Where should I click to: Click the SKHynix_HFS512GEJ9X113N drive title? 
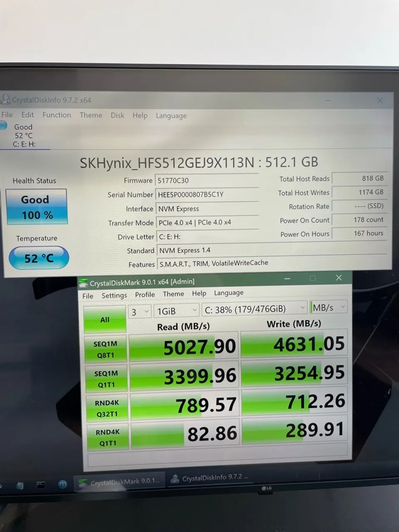click(199, 162)
